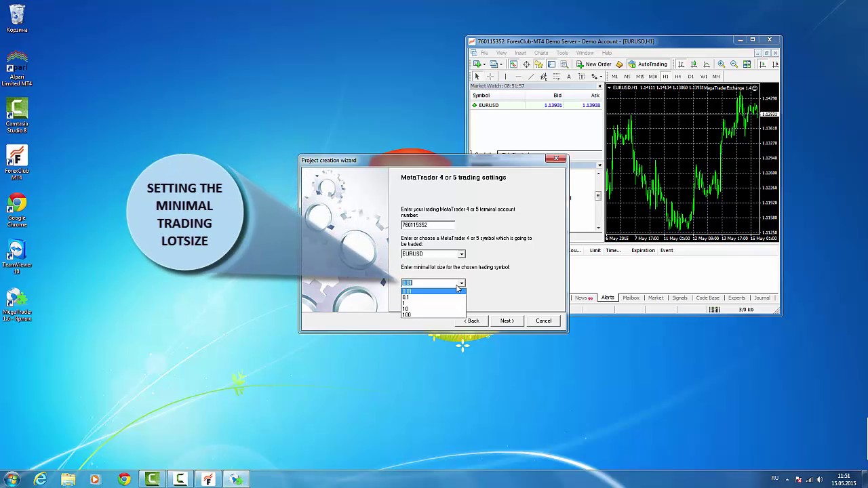Image resolution: width=868 pixels, height=488 pixels.
Task: Select the Text Label tool
Action: click(x=582, y=77)
